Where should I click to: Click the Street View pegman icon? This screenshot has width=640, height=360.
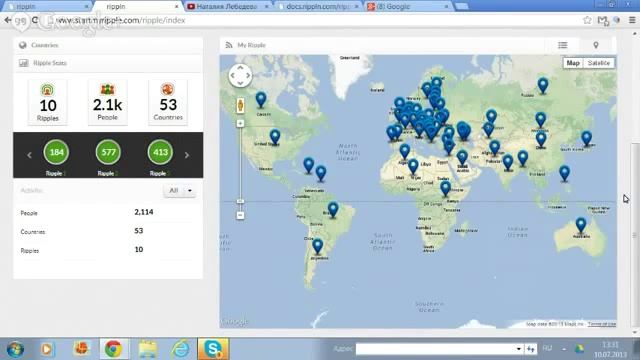click(240, 106)
